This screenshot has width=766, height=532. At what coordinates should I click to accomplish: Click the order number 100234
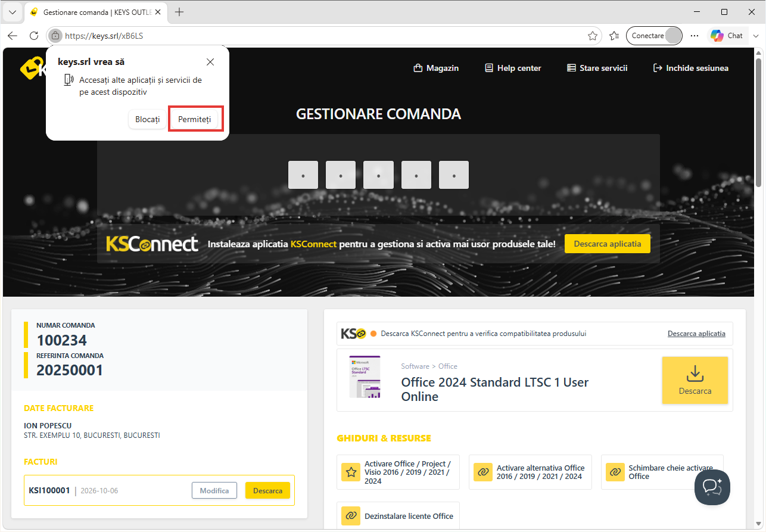click(62, 341)
